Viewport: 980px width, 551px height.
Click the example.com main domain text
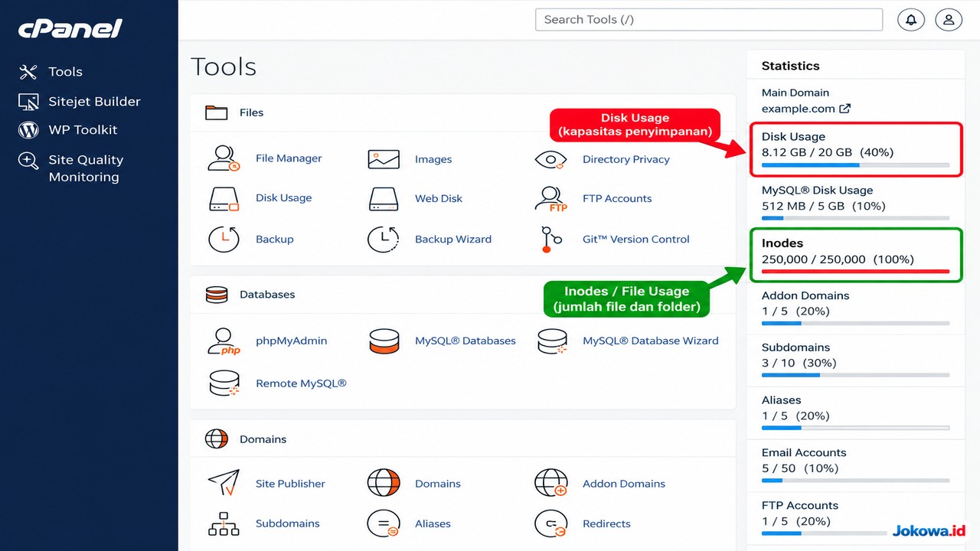point(798,109)
